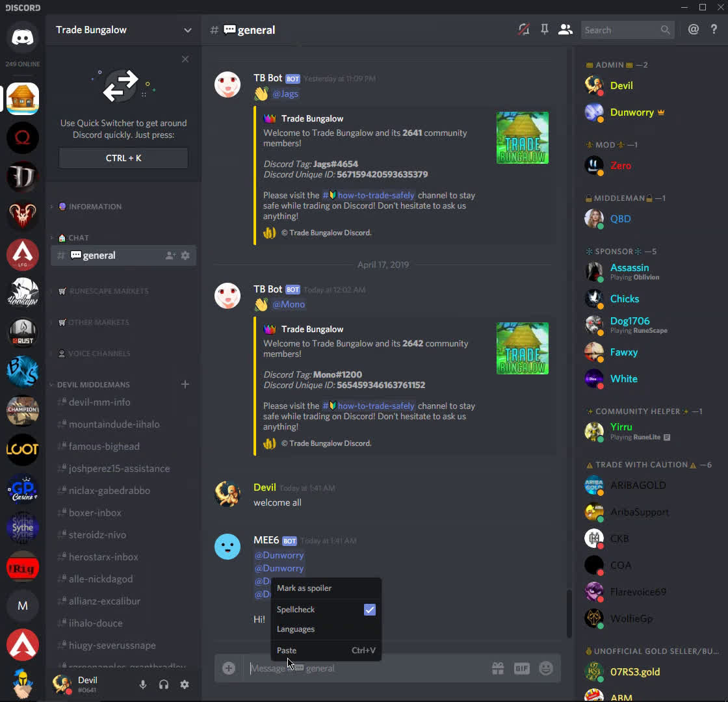Toggle the Spellcheck checkbox
The width and height of the screenshot is (728, 702).
pos(370,610)
